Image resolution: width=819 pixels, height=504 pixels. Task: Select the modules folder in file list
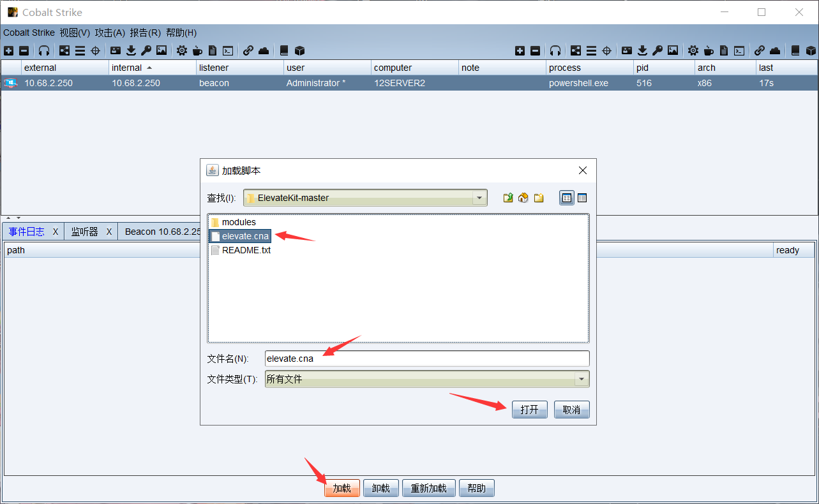pyautogui.click(x=234, y=222)
